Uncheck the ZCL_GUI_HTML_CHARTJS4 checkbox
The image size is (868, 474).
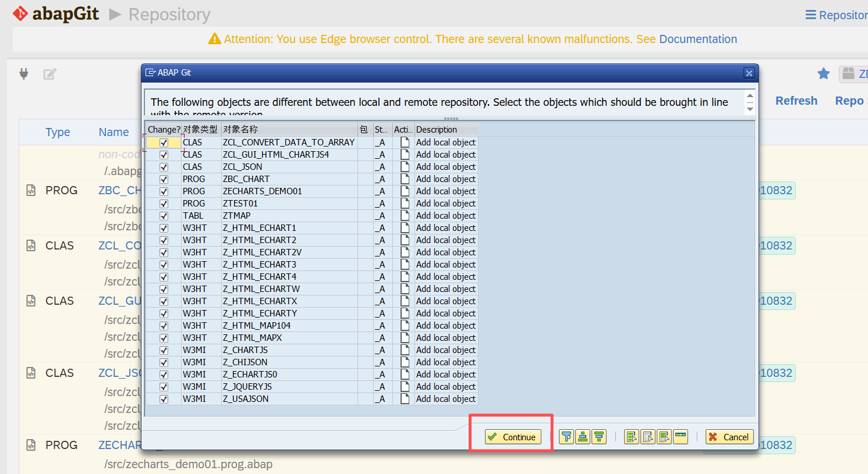[x=164, y=155]
